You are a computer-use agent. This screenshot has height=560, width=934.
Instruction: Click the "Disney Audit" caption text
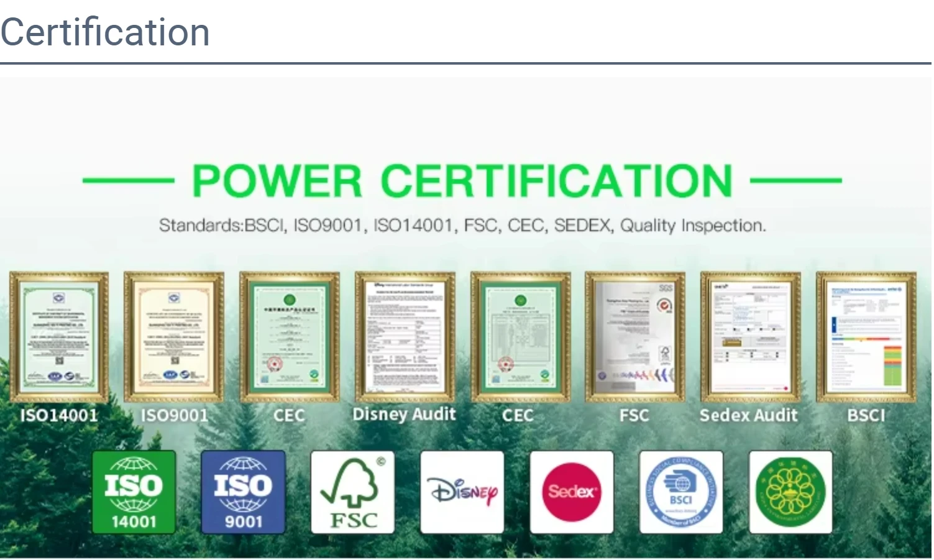click(x=405, y=415)
